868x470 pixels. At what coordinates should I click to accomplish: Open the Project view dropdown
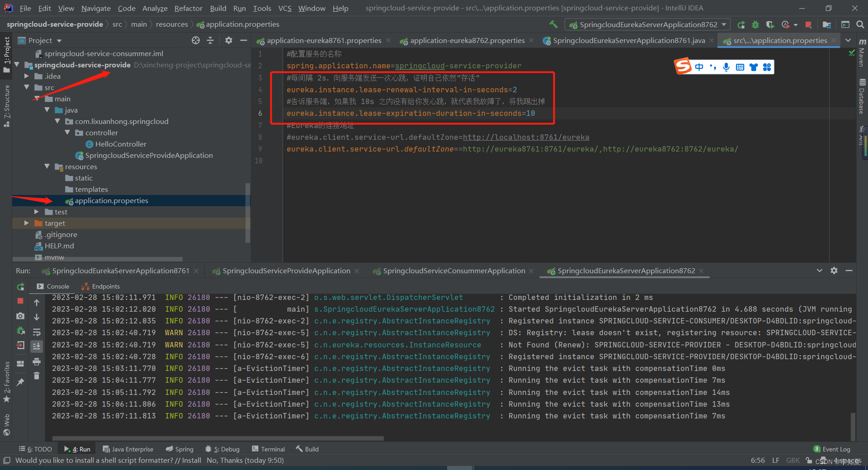click(x=40, y=40)
